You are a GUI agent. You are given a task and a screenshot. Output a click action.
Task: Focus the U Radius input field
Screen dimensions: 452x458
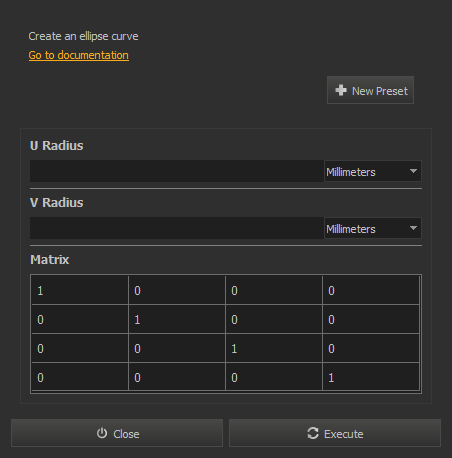click(x=177, y=171)
